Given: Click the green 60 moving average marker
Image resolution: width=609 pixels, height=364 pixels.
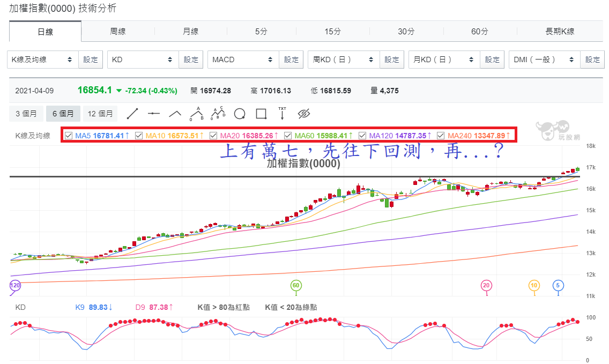Looking at the screenshot, I should point(296,286).
